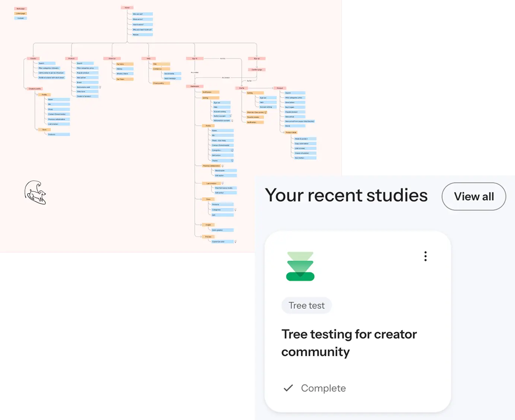Viewport: 515px width, 420px height.
Task: Click the checkmark beside Complete status
Action: 287,388
